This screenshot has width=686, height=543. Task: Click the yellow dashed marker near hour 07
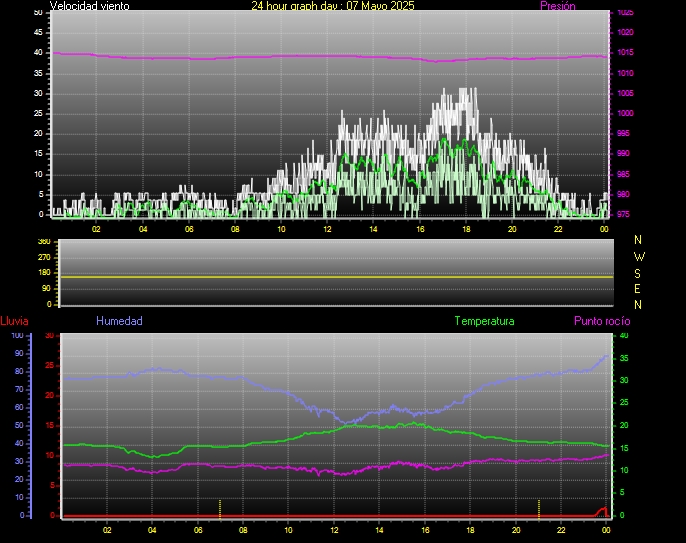[220, 508]
